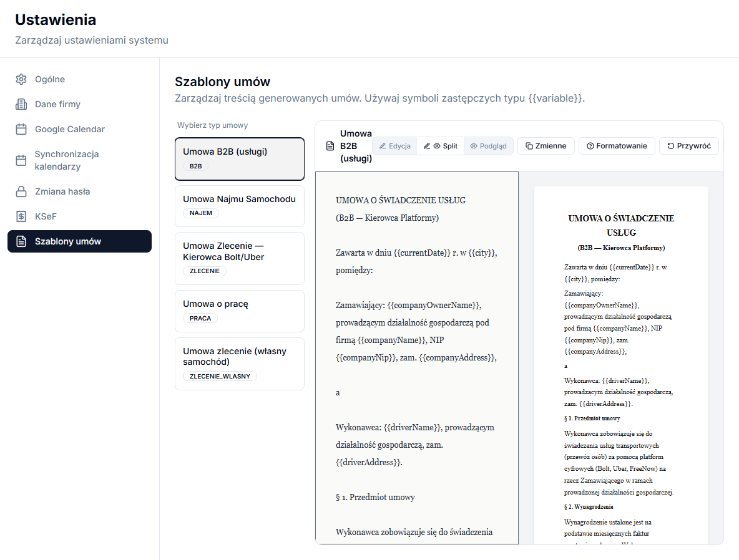Screen dimensions: 739x560
Task: Click Przywróć to restore the template
Action: click(x=688, y=146)
